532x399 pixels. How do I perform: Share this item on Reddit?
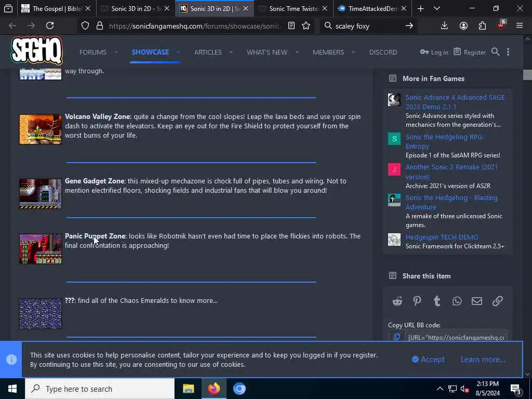[397, 301]
